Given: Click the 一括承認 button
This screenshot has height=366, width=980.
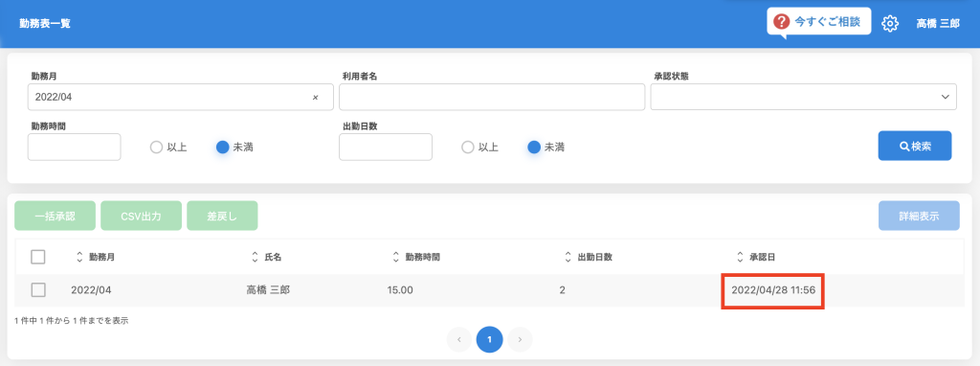Looking at the screenshot, I should 55,216.
